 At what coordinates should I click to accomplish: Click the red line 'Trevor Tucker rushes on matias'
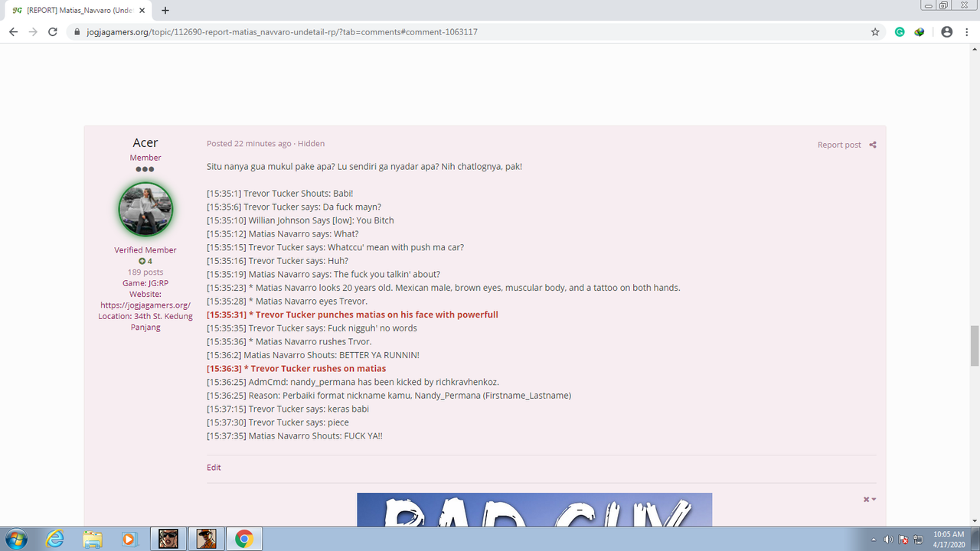point(296,368)
